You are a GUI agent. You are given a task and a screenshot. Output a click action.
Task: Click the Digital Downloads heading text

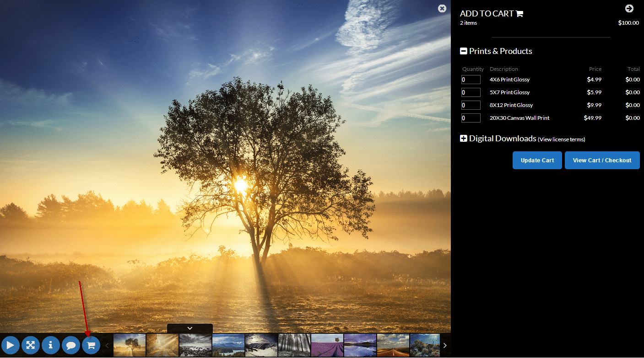coord(503,138)
